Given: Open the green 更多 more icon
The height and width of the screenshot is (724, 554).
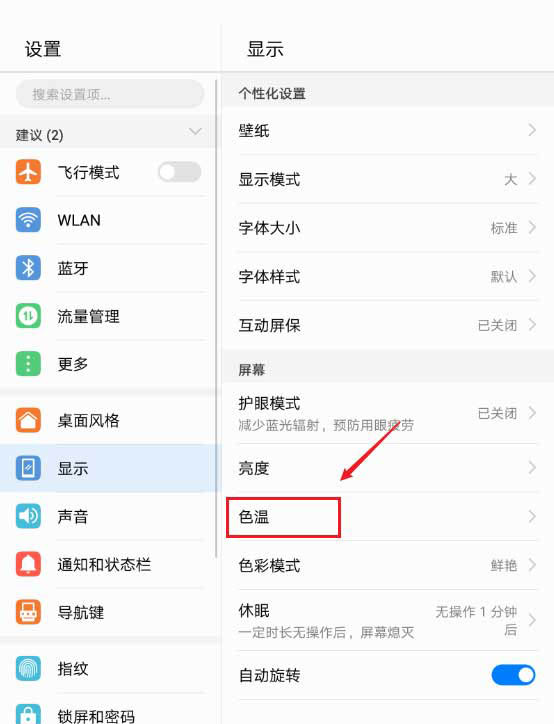Looking at the screenshot, I should click(28, 364).
